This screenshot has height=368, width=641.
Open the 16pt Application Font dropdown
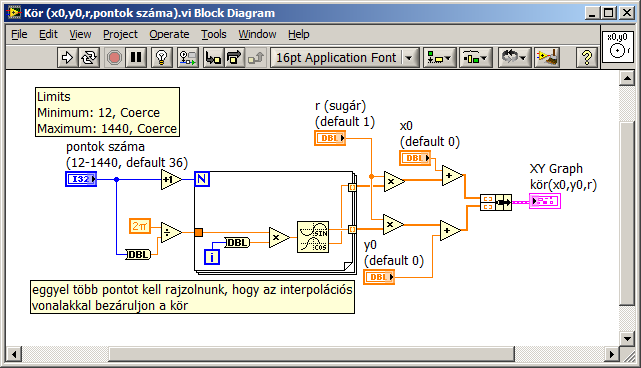coord(344,58)
